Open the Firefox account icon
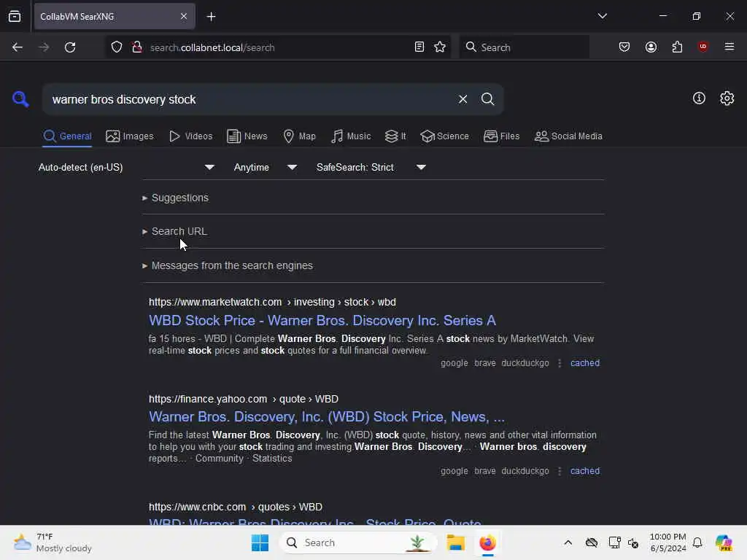The image size is (747, 560). [x=651, y=47]
